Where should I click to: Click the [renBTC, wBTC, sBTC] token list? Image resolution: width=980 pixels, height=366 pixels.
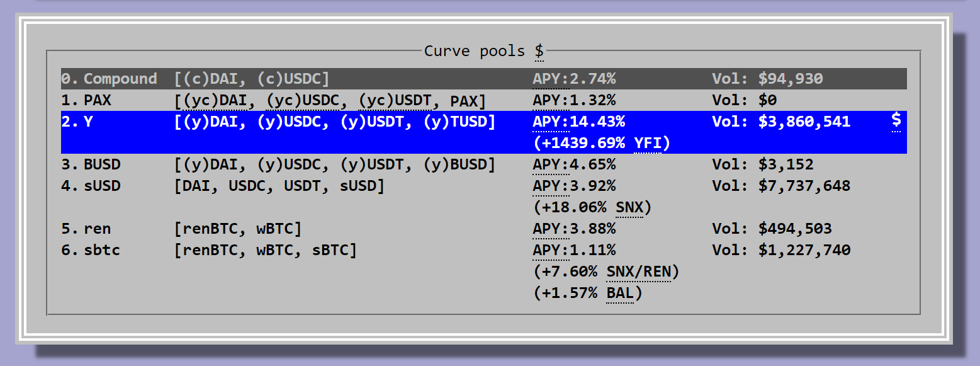265,250
